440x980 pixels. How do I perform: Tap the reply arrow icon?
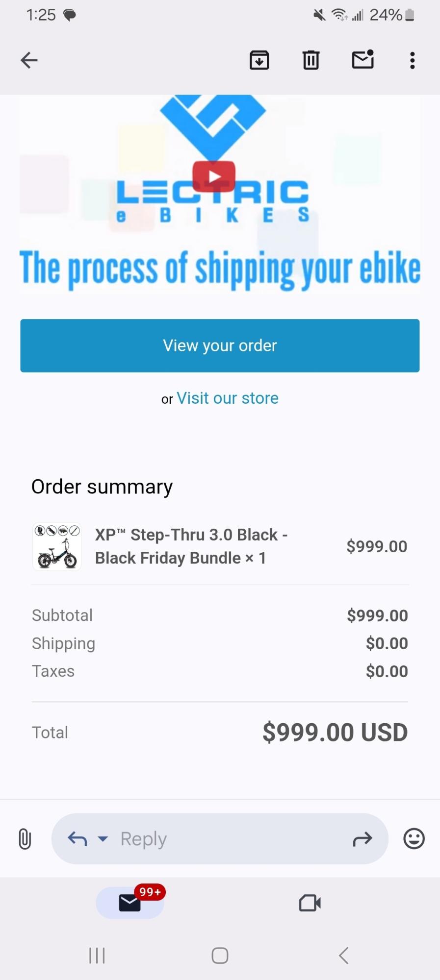(x=77, y=839)
